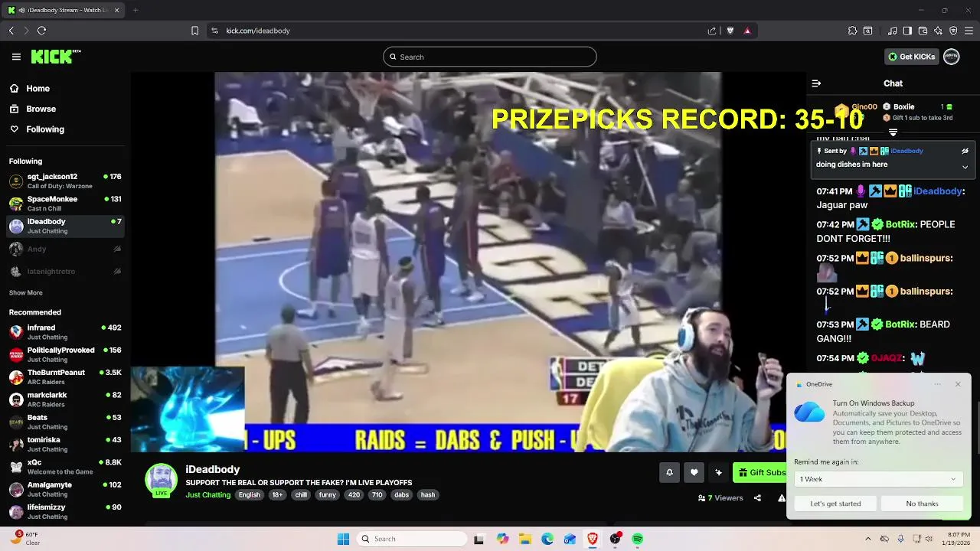The width and height of the screenshot is (980, 551).
Task: Open the media control music note icon
Action: pyautogui.click(x=892, y=31)
